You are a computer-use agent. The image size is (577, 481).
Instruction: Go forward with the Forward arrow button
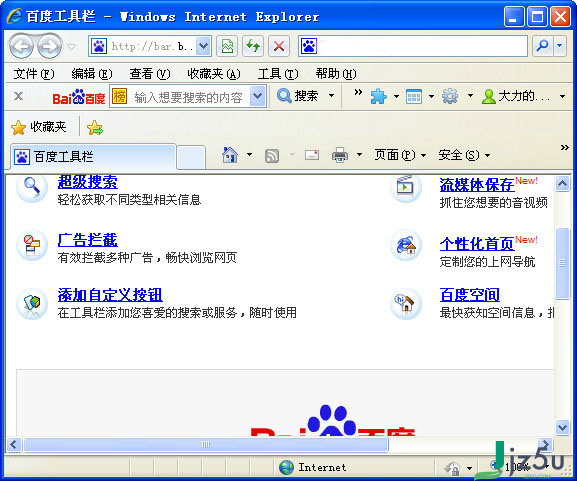50,46
